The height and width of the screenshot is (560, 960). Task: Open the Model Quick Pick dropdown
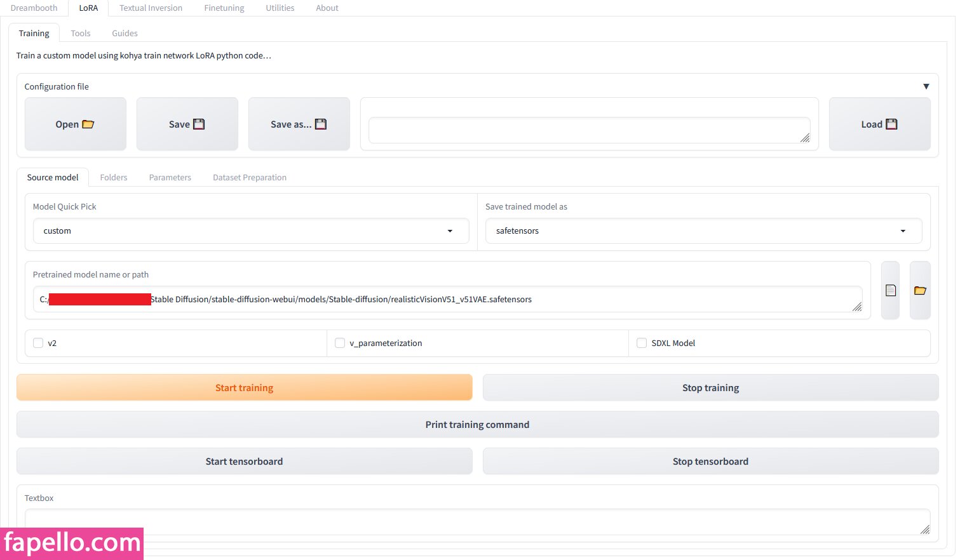[x=251, y=231]
